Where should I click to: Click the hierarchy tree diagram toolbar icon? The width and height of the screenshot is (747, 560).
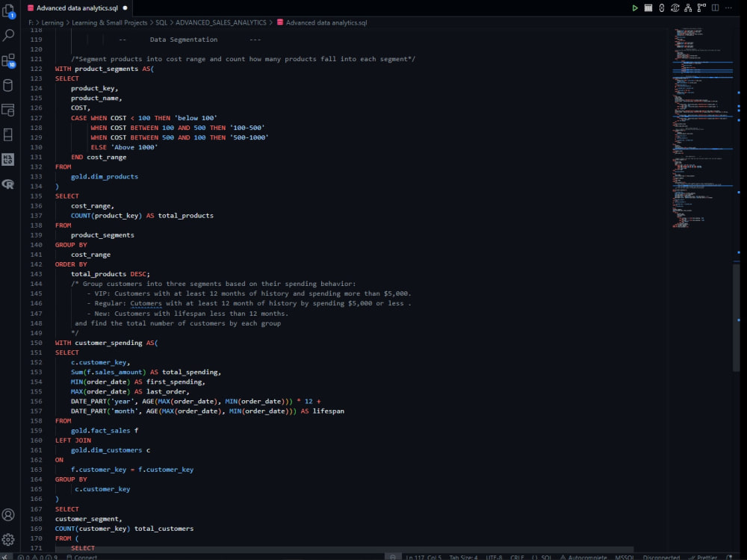[x=688, y=8]
